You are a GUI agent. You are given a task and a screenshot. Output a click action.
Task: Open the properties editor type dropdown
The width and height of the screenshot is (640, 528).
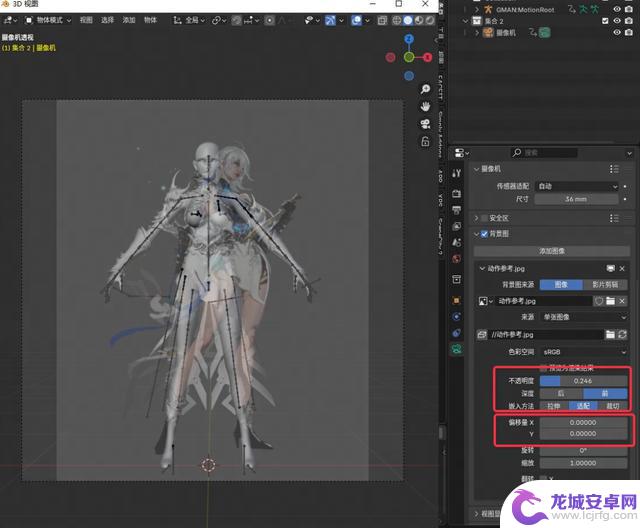tap(462, 153)
